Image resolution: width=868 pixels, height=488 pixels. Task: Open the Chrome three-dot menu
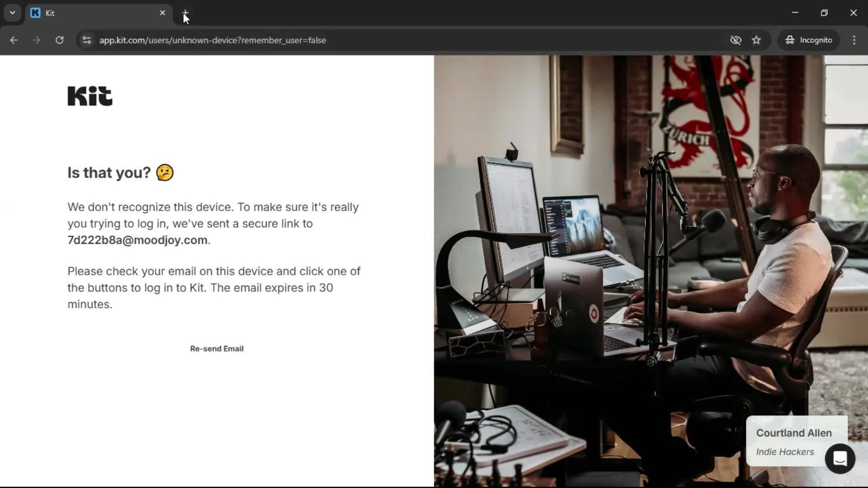(854, 40)
